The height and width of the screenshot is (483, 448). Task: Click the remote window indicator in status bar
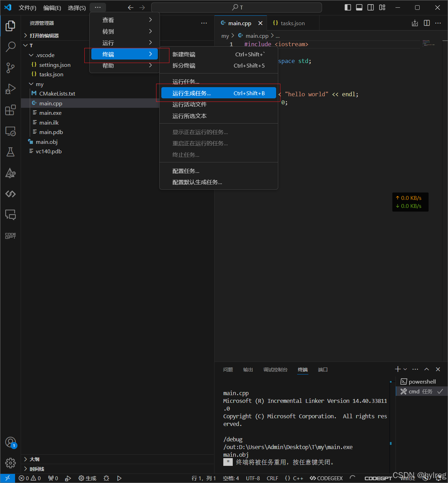click(x=7, y=478)
